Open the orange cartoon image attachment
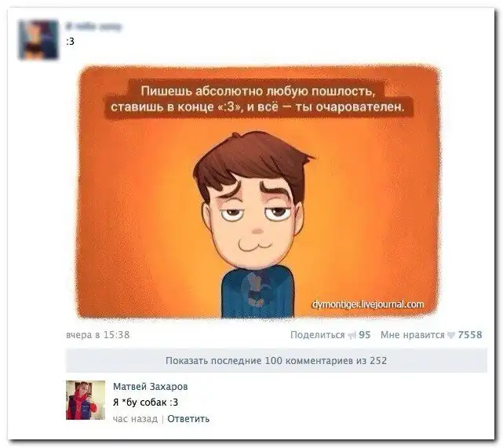The image size is (503, 448). click(257, 192)
